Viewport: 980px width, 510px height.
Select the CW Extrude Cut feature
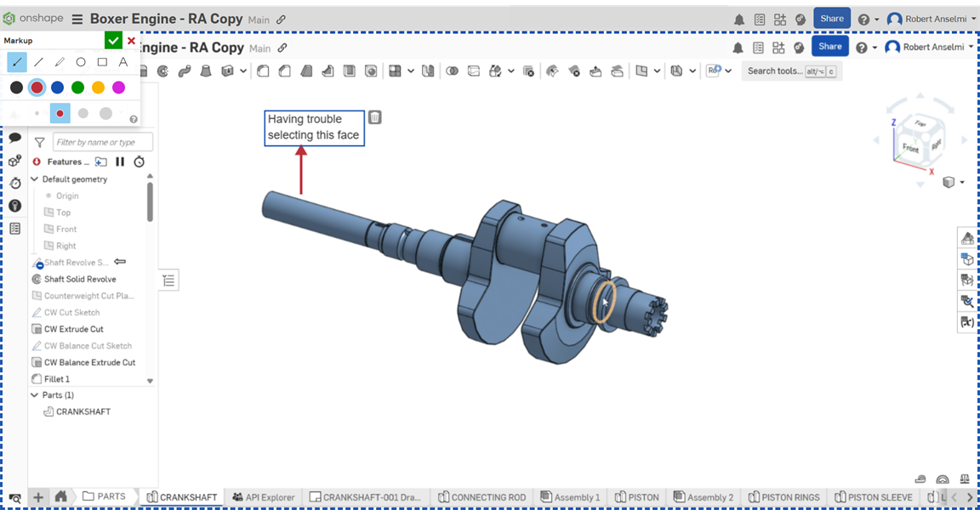point(74,329)
